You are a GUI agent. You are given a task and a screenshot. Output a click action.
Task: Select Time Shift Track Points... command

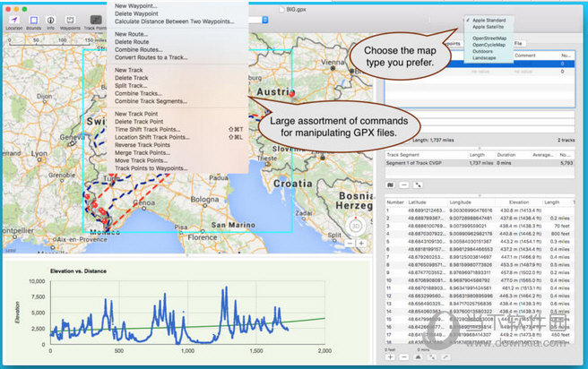point(147,129)
